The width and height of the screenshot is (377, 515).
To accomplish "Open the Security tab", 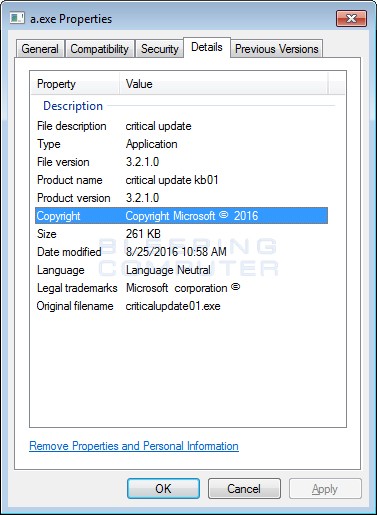I will coord(159,49).
